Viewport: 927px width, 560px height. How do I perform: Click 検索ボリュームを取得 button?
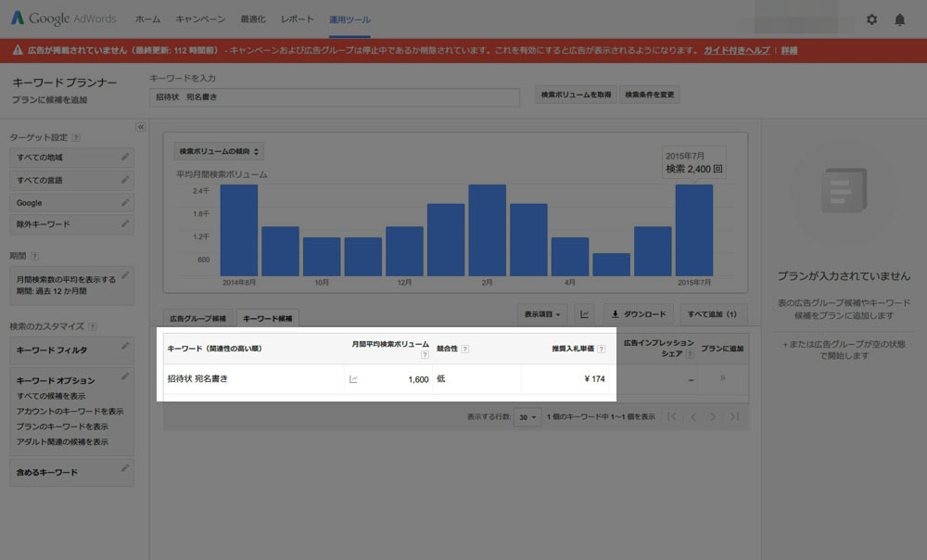tap(576, 95)
